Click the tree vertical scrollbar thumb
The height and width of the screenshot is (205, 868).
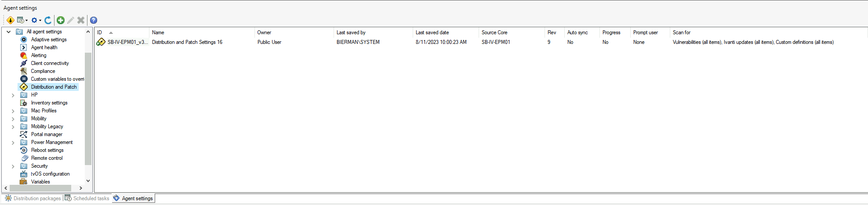point(88,109)
